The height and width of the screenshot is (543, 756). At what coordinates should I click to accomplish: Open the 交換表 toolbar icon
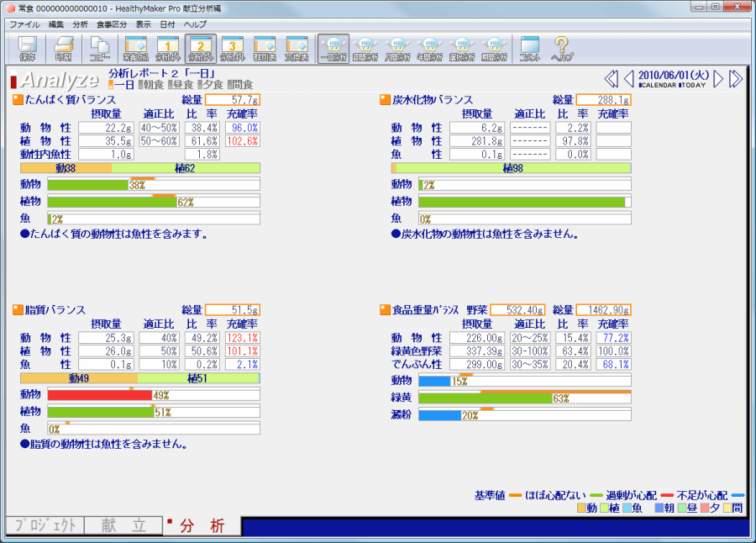coord(297,49)
